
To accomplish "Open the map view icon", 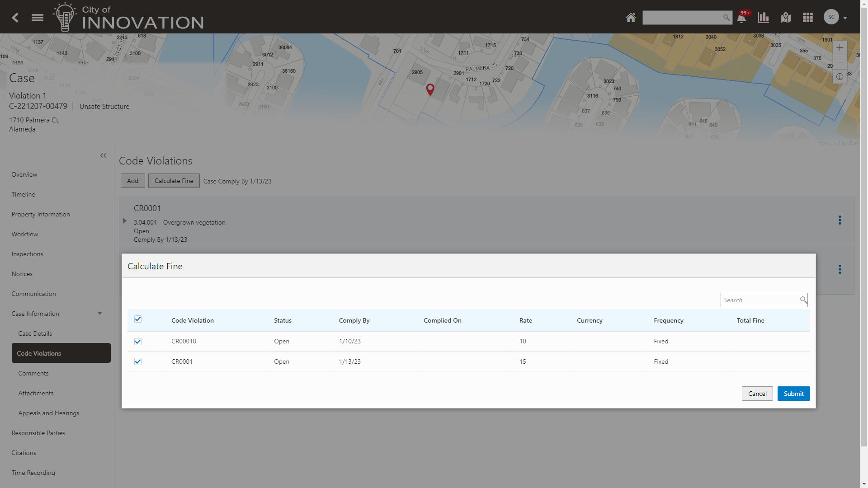I will click(786, 18).
